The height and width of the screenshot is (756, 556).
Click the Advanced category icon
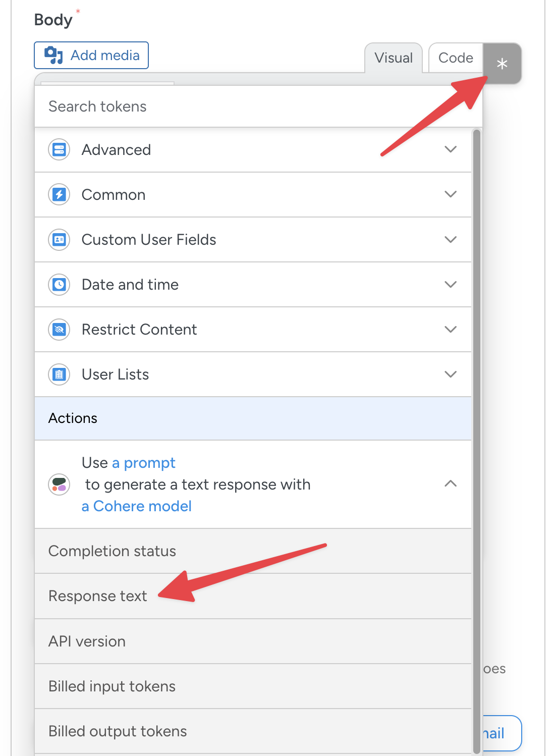click(59, 150)
